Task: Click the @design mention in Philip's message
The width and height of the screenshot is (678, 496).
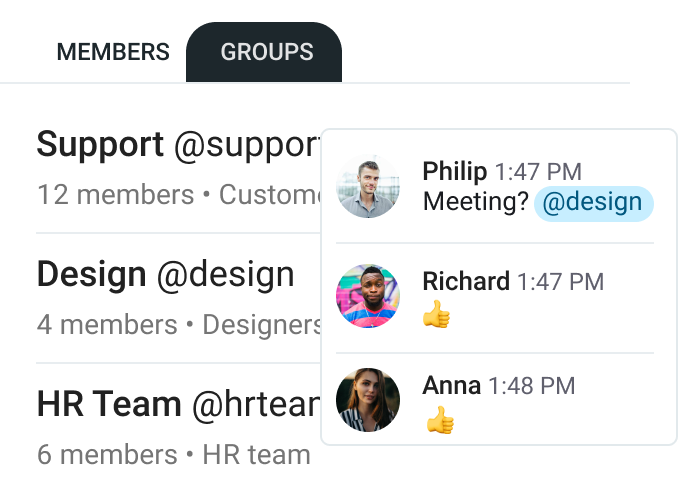Action: click(x=593, y=203)
